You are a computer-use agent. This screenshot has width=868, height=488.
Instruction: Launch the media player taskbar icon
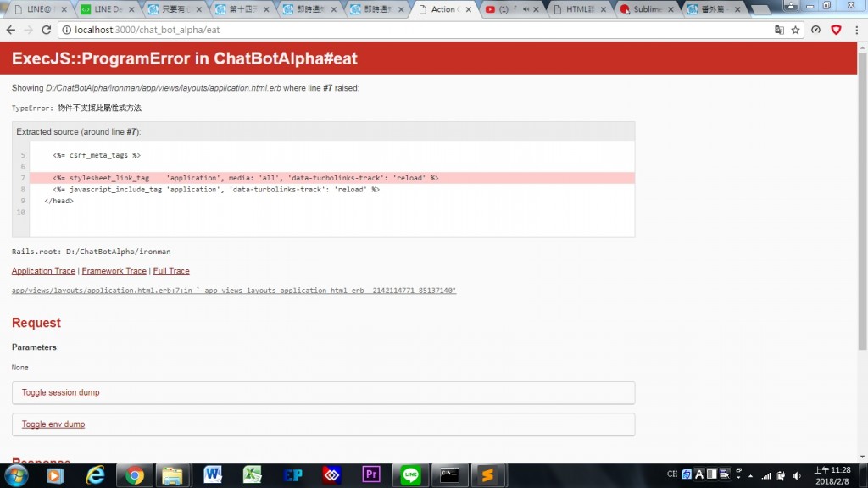coord(55,475)
